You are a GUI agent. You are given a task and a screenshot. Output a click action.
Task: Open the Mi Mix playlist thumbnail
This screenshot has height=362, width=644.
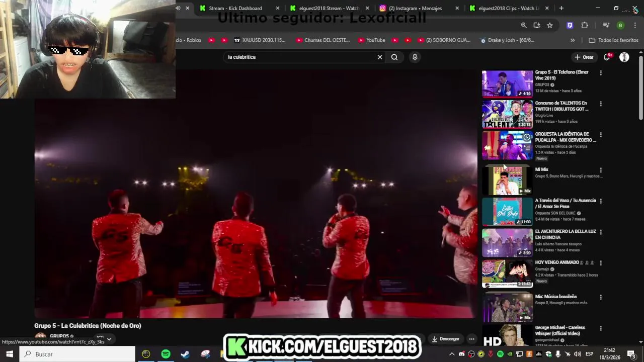tap(507, 180)
